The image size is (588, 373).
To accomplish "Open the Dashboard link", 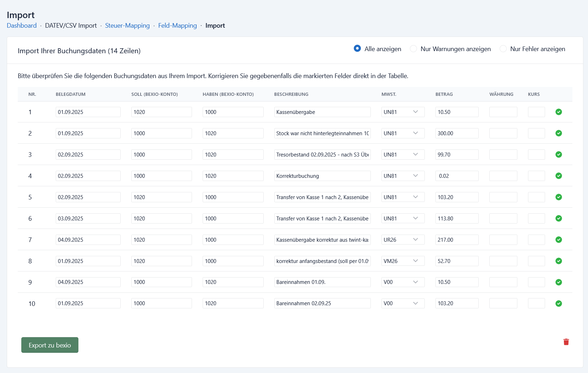I will tap(22, 26).
